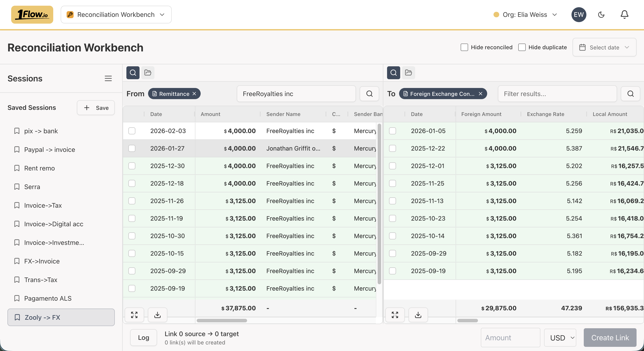Check the 2026-02-03 remittance row
This screenshot has width=644, height=351.
pyautogui.click(x=132, y=131)
